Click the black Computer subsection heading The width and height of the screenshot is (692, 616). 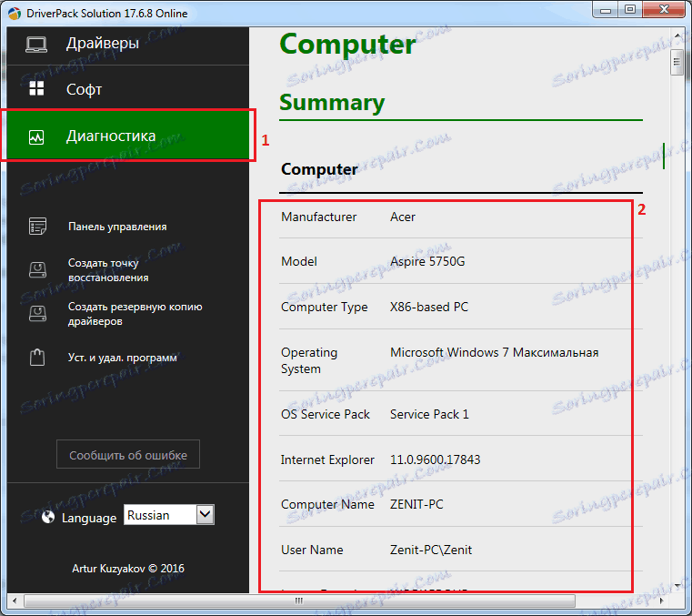(x=319, y=169)
